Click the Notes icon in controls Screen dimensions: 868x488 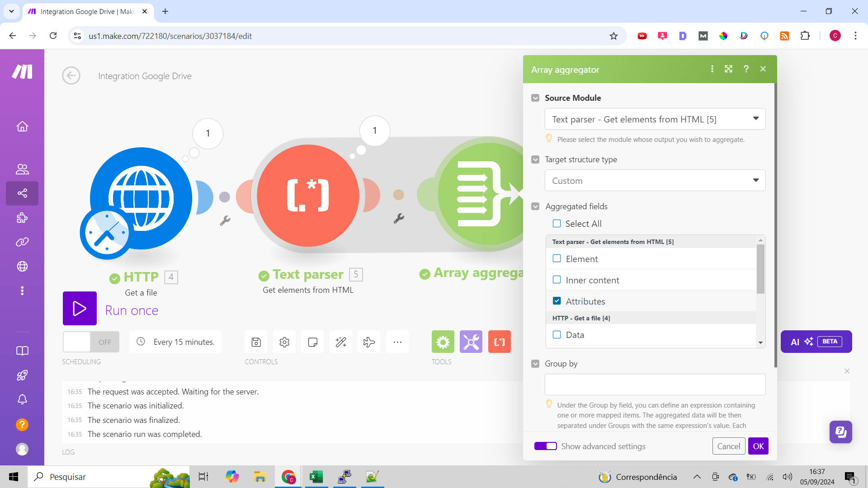click(x=312, y=342)
